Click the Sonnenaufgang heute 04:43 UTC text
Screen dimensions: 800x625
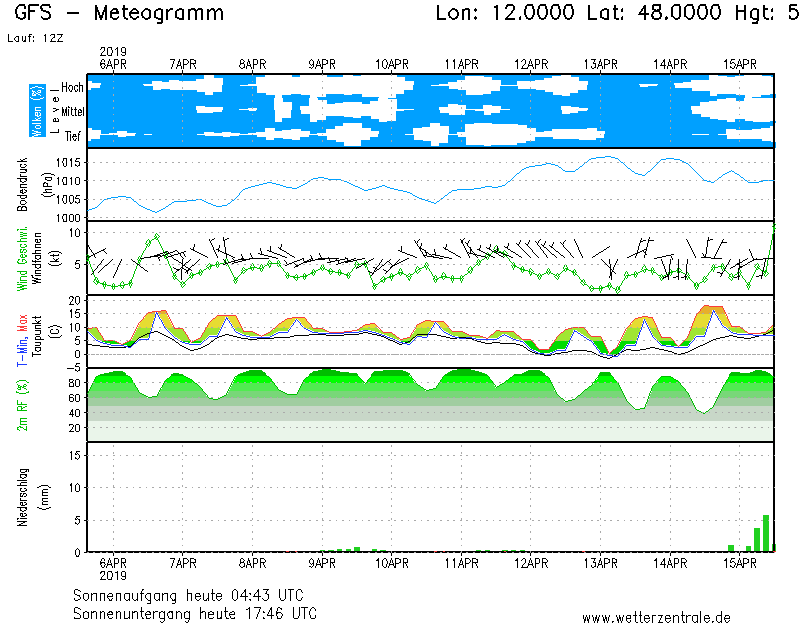tap(194, 594)
